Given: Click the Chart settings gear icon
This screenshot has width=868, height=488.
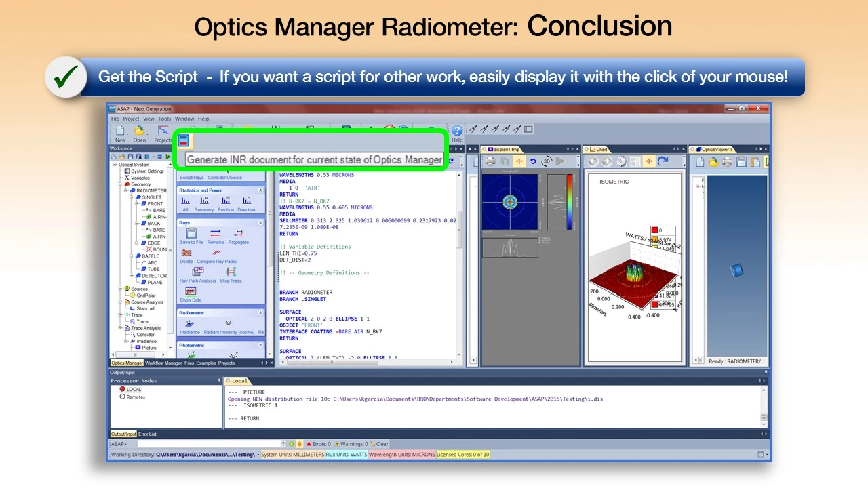Looking at the screenshot, I should [620, 161].
